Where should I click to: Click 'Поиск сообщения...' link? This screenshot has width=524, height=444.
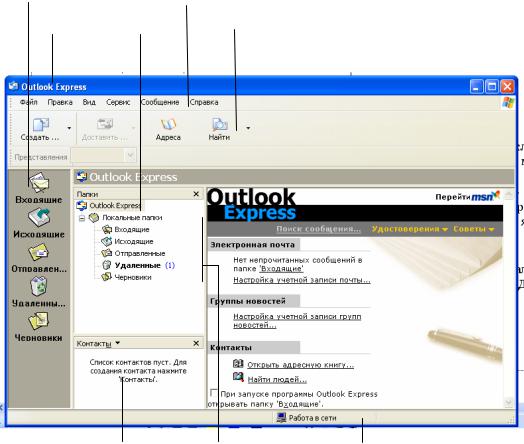click(318, 229)
